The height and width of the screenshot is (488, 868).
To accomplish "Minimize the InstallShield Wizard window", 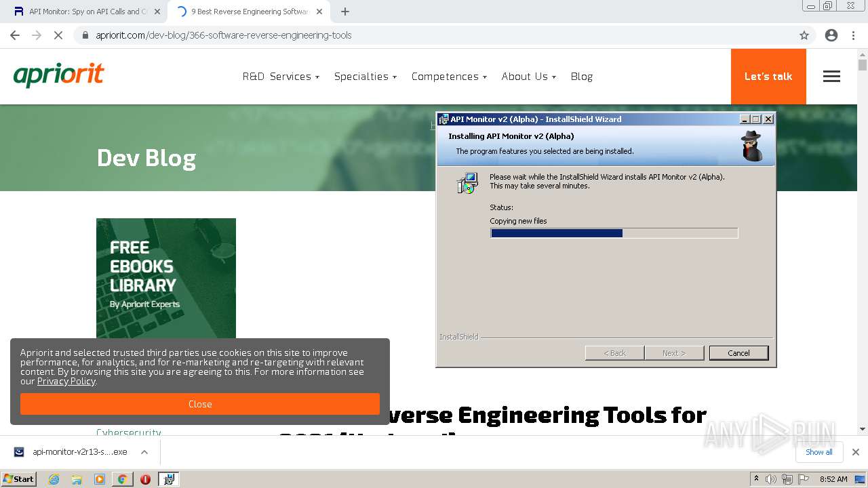I will point(745,119).
